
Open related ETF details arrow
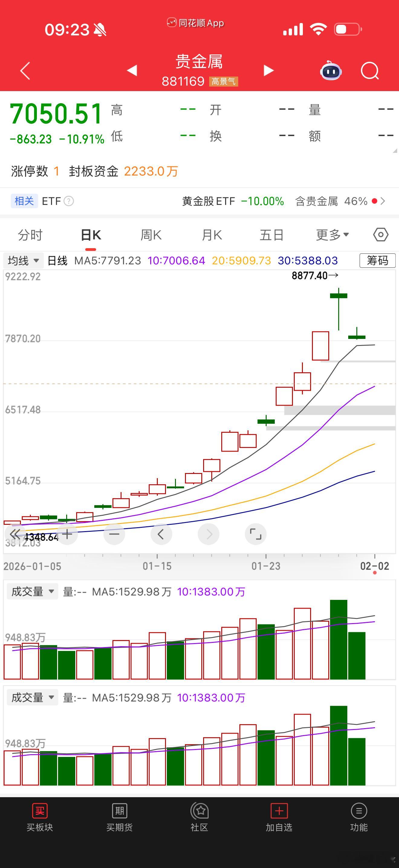click(382, 201)
